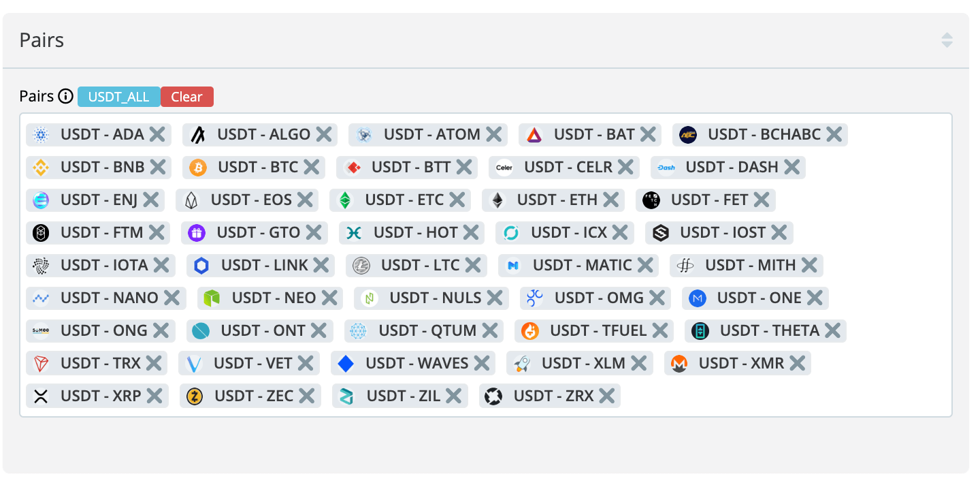Click the Monero coin icon

pos(679,364)
